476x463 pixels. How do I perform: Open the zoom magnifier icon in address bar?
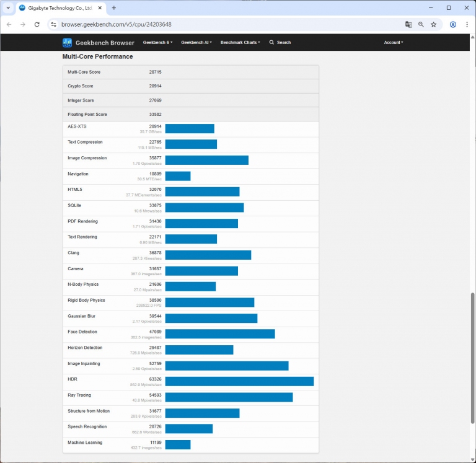pos(421,24)
